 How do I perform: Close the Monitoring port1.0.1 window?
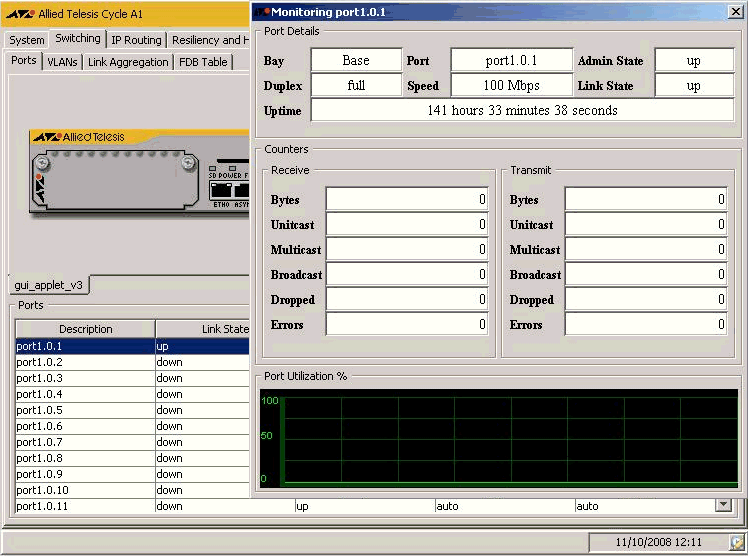(x=736, y=12)
